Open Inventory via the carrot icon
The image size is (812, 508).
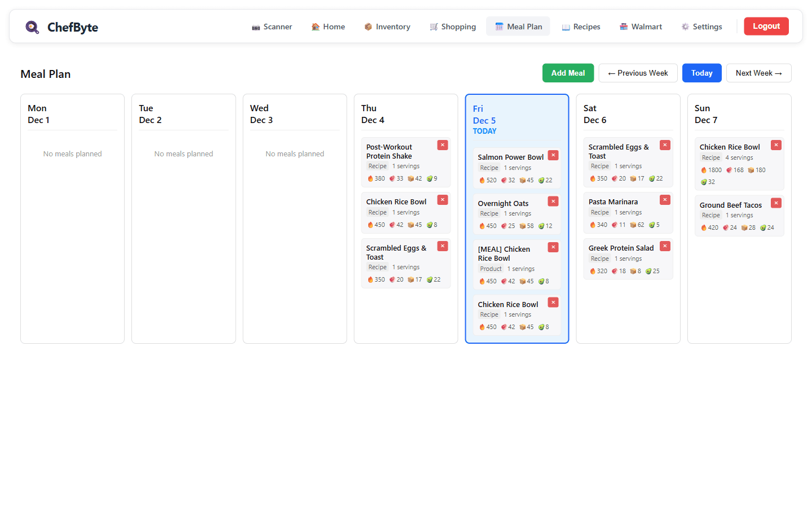[x=369, y=27]
